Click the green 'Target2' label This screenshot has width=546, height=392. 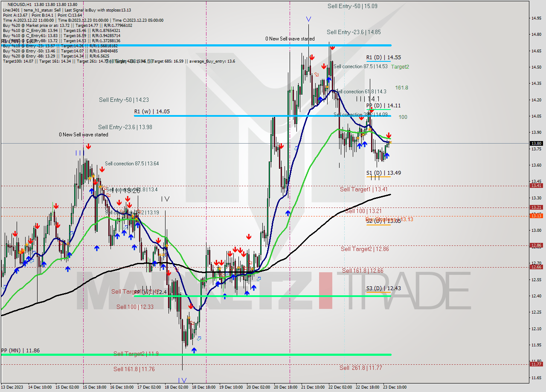click(400, 66)
